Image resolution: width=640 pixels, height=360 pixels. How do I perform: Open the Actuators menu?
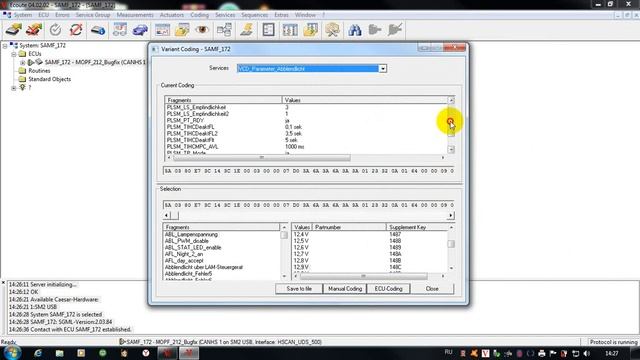pos(172,15)
